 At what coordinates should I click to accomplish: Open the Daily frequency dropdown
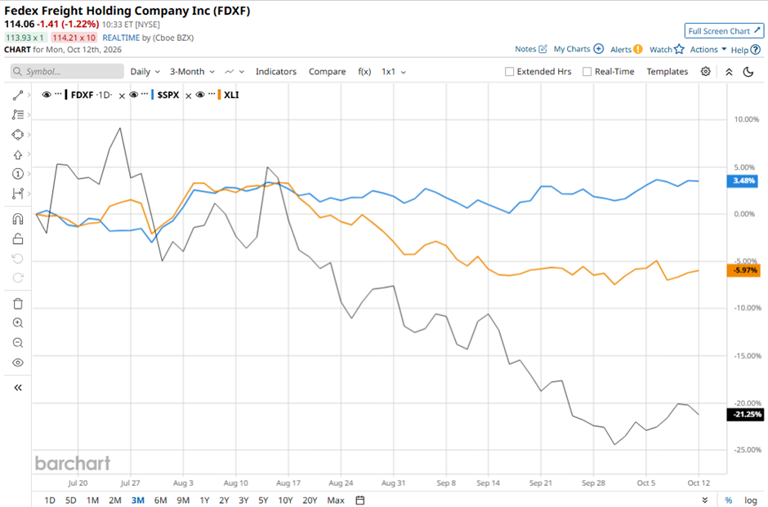tap(145, 72)
